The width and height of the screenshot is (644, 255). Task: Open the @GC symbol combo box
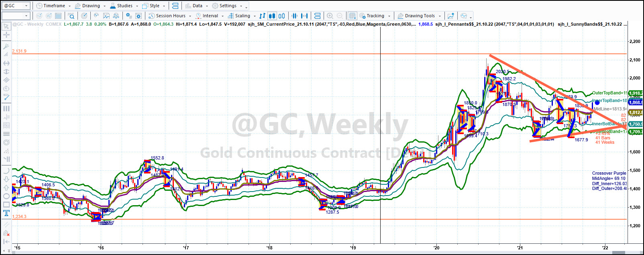[16, 6]
